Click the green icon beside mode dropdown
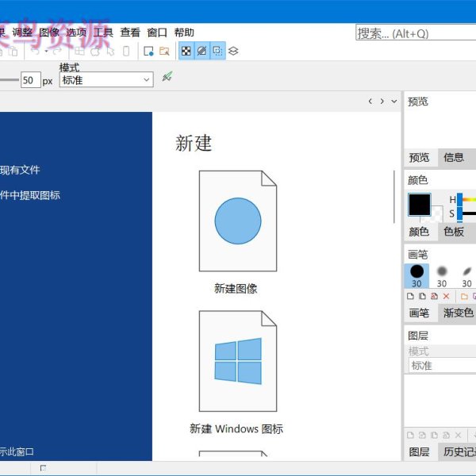Image resolution: width=476 pixels, height=476 pixels. (x=167, y=76)
